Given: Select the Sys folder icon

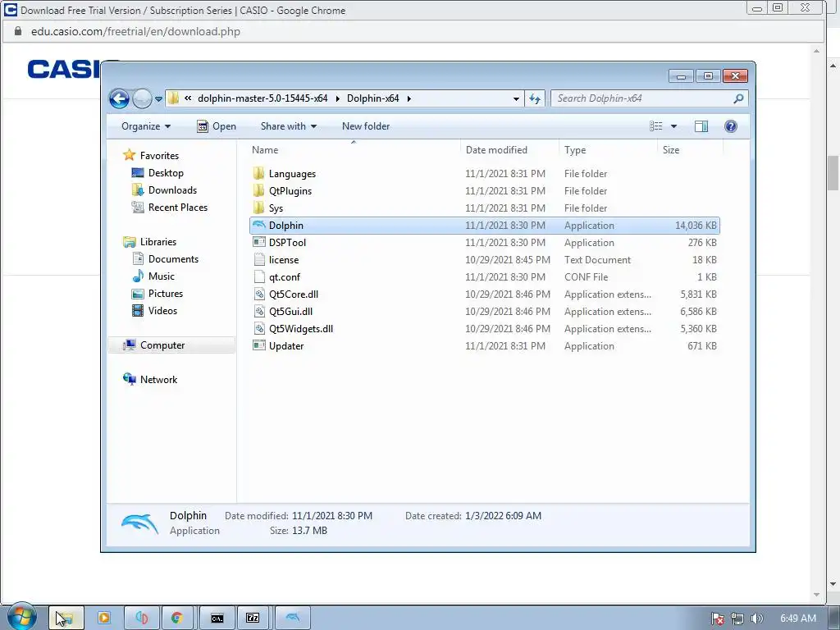Looking at the screenshot, I should (258, 208).
